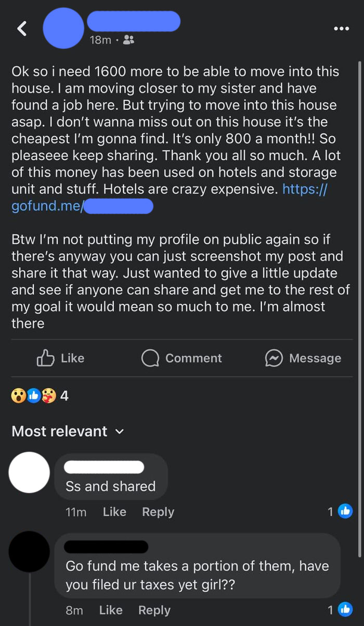Click the '1' reaction count on the taxes comment

point(331,610)
